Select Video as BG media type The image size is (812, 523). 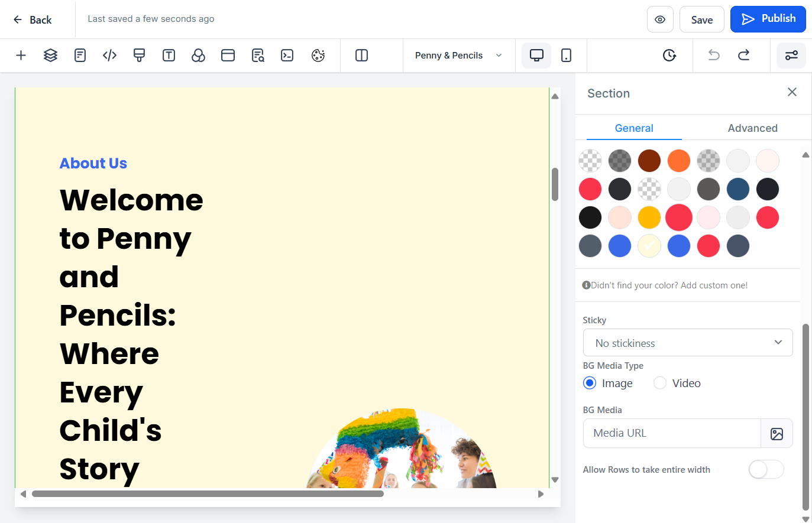[660, 383]
